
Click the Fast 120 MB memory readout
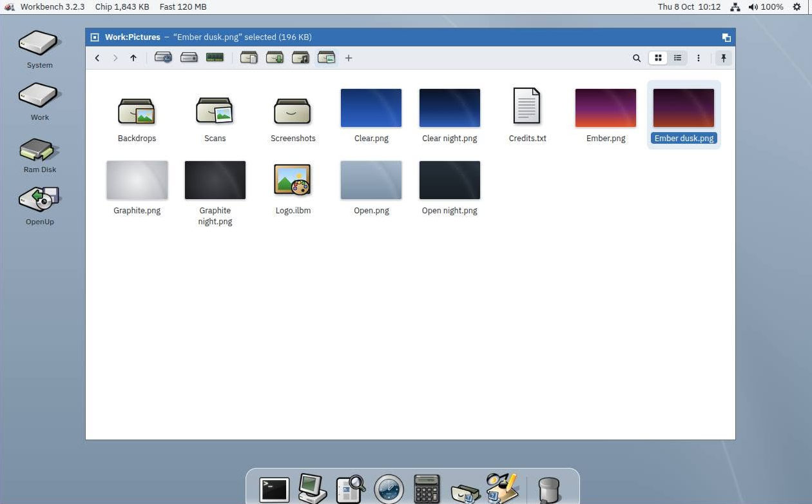tap(183, 6)
